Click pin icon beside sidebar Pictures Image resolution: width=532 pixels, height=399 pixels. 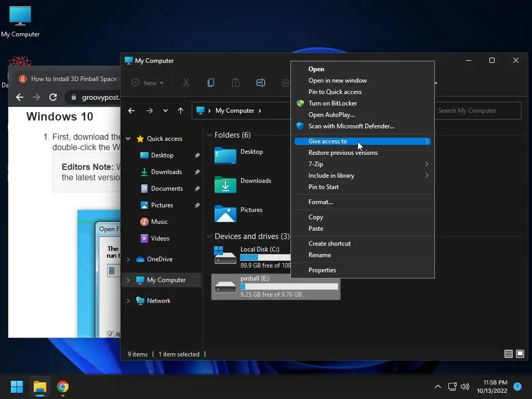pos(197,205)
